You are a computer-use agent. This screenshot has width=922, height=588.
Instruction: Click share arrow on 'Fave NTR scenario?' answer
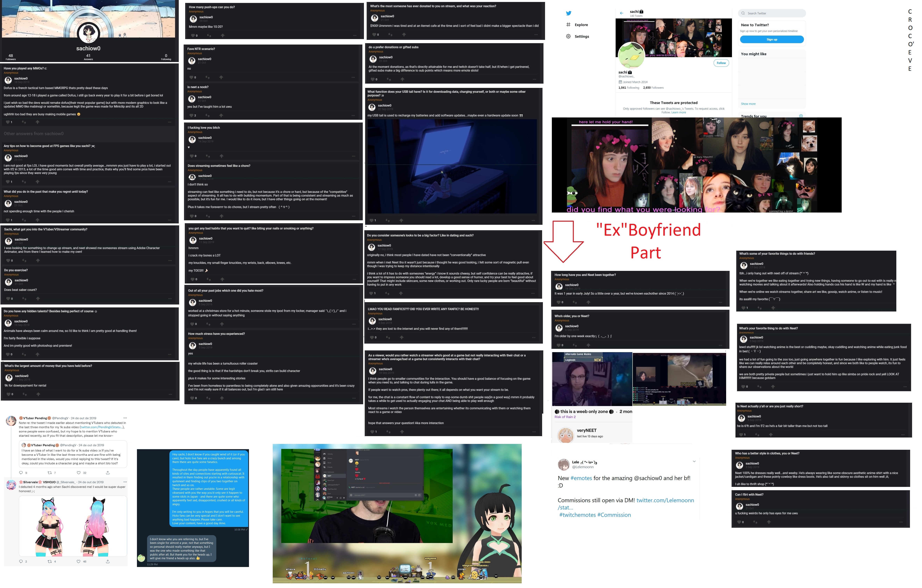coord(221,77)
